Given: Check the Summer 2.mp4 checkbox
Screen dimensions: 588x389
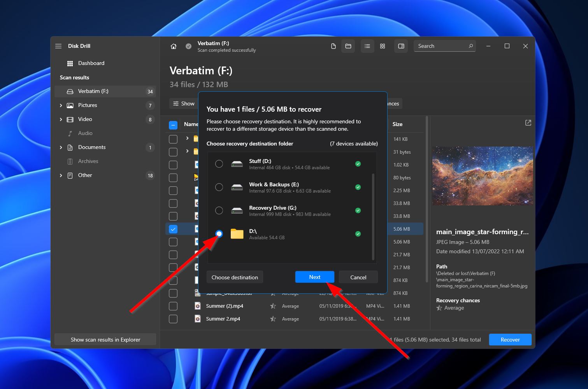Looking at the screenshot, I should point(173,319).
